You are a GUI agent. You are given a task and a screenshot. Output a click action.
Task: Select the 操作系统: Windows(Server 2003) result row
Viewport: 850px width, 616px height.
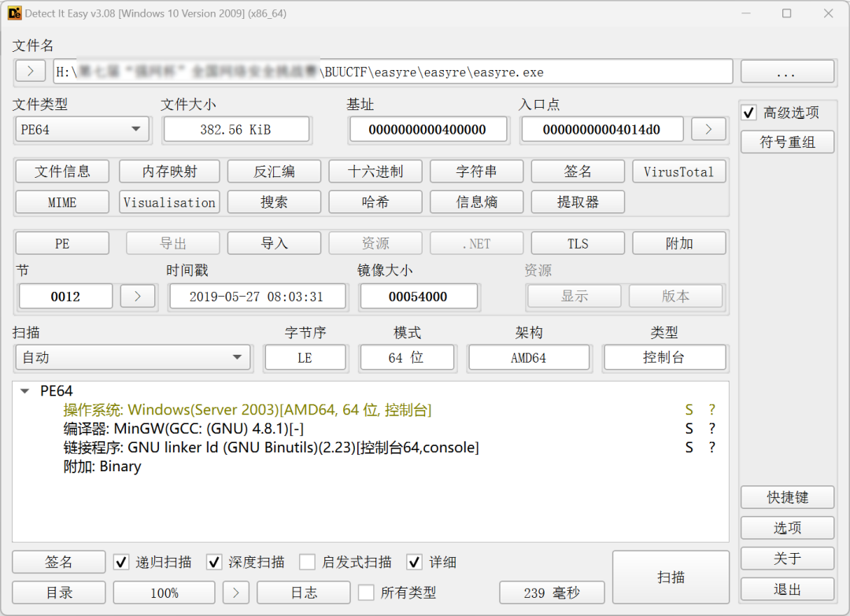(x=370, y=410)
